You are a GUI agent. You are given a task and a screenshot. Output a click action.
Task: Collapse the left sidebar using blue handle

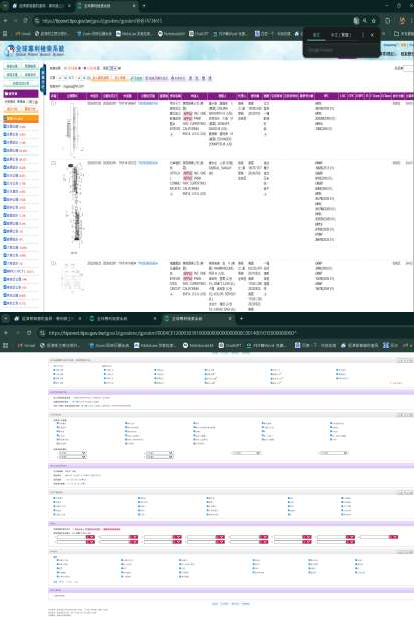(x=43, y=79)
